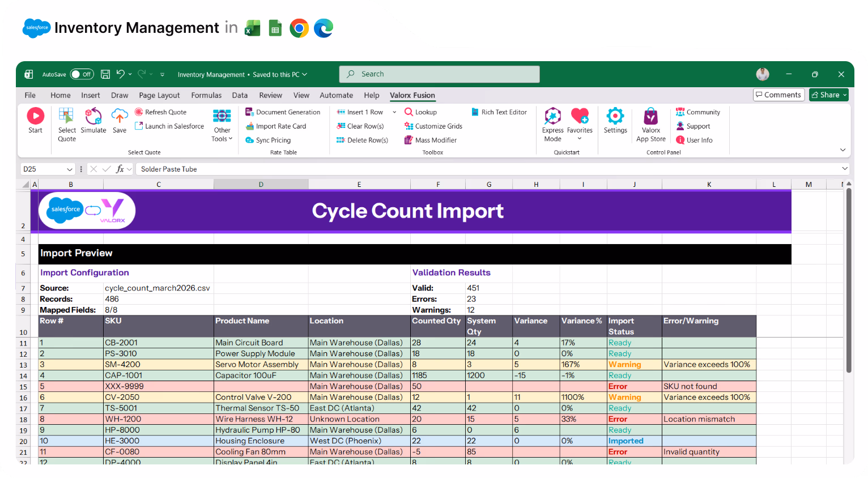
Task: Open the Lookup tool
Action: click(420, 112)
